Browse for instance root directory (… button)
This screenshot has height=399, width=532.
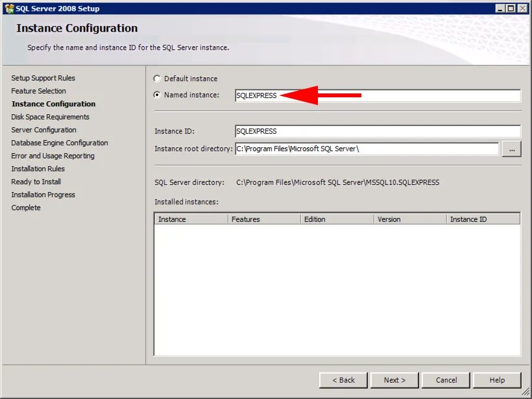[512, 149]
